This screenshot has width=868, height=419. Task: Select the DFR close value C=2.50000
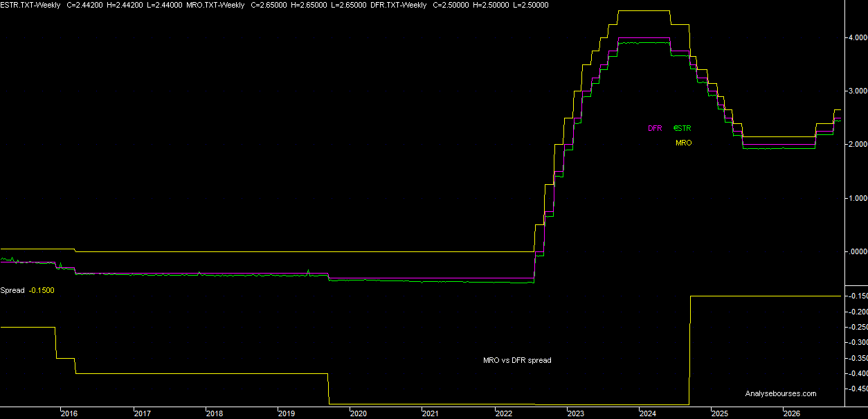[450, 5]
